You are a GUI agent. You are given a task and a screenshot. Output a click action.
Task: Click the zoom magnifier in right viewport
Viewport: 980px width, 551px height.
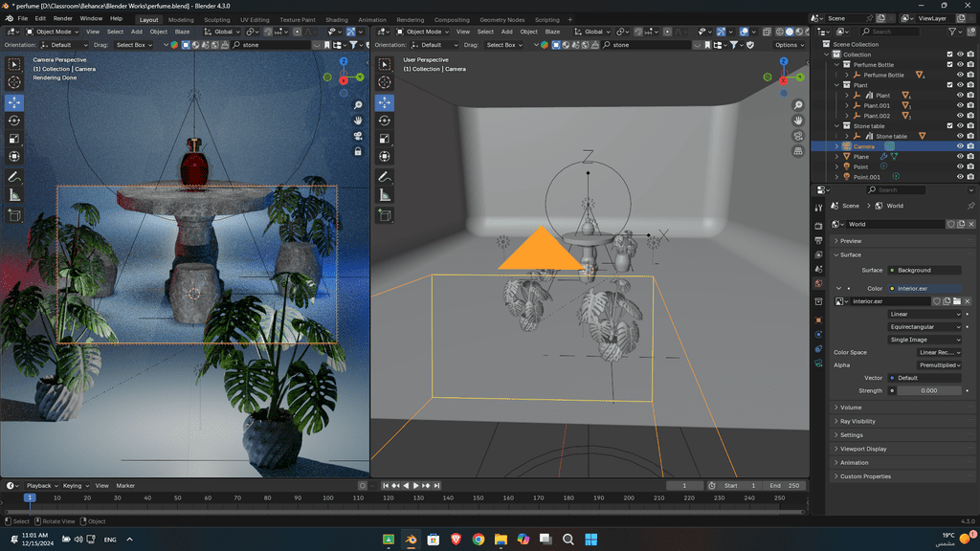[798, 105]
